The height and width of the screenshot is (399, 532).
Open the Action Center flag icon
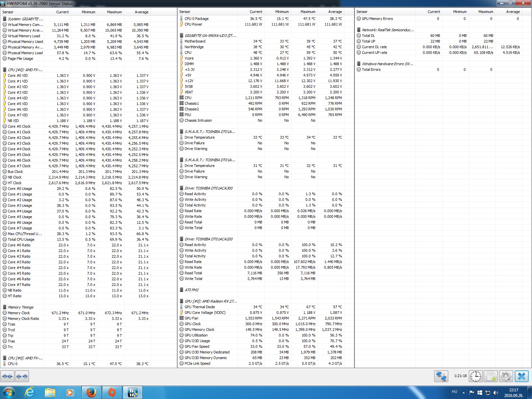[471, 393]
